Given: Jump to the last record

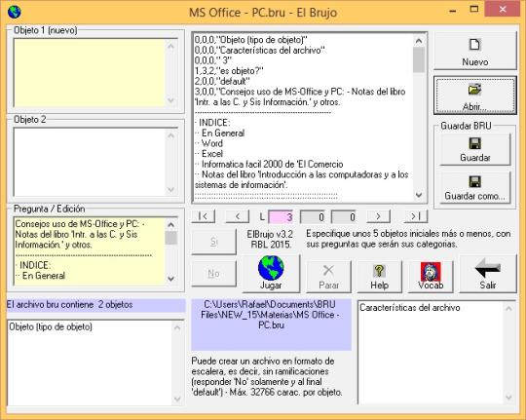Looking at the screenshot, I should coord(416,216).
